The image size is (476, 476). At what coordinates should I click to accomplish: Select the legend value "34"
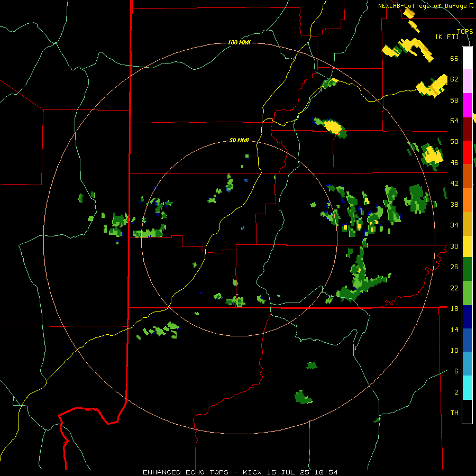(454, 225)
